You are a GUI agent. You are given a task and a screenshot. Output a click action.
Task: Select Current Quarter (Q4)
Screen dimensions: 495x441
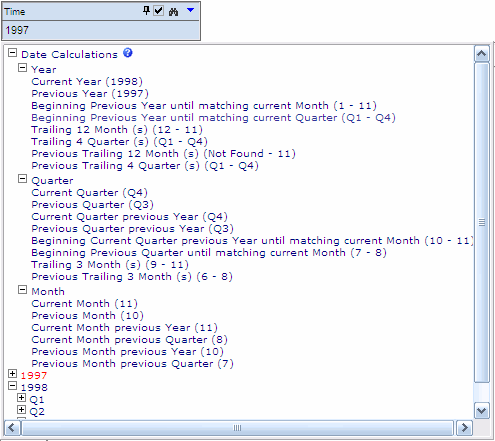tap(89, 193)
